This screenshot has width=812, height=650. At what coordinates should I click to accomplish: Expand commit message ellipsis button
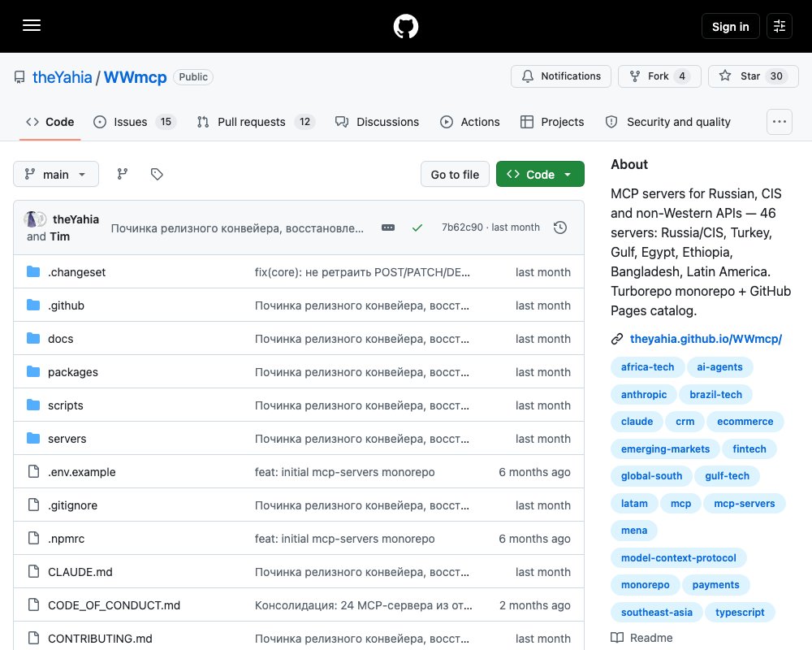point(388,227)
